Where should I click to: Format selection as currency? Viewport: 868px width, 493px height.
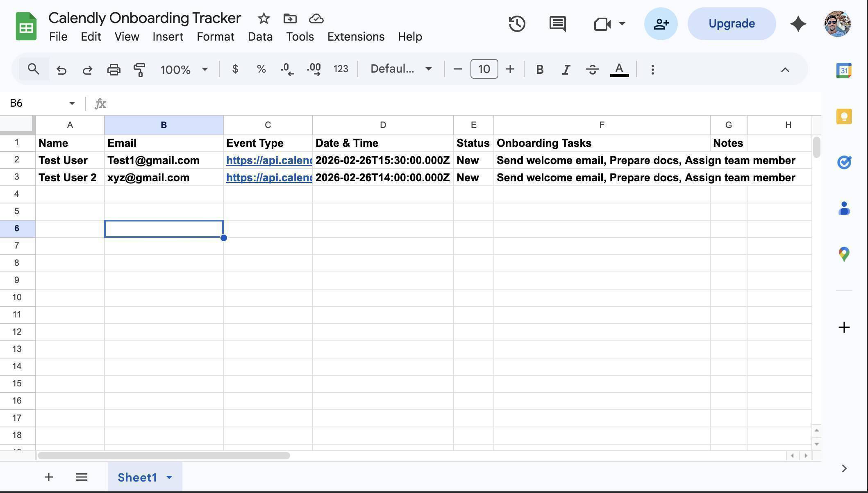(x=235, y=69)
